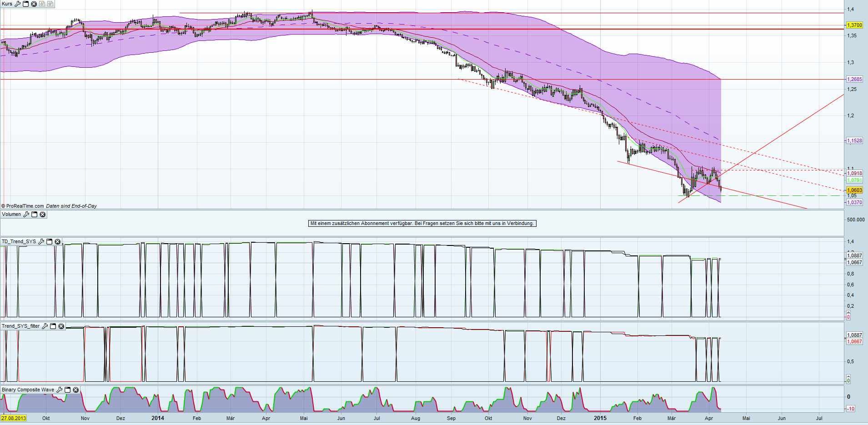Remove the Volumen indicator panel

pos(43,215)
